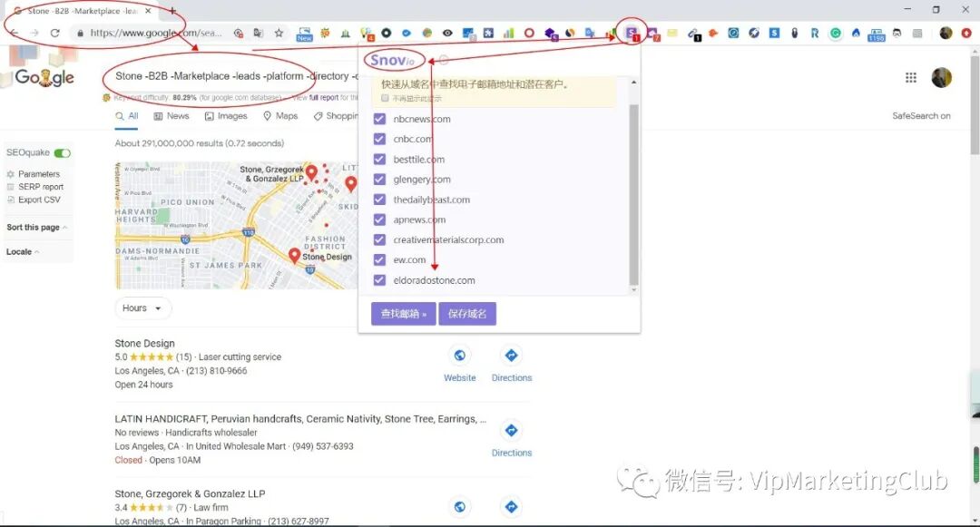
Task: Click the red update arrow icon
Action: (x=966, y=33)
